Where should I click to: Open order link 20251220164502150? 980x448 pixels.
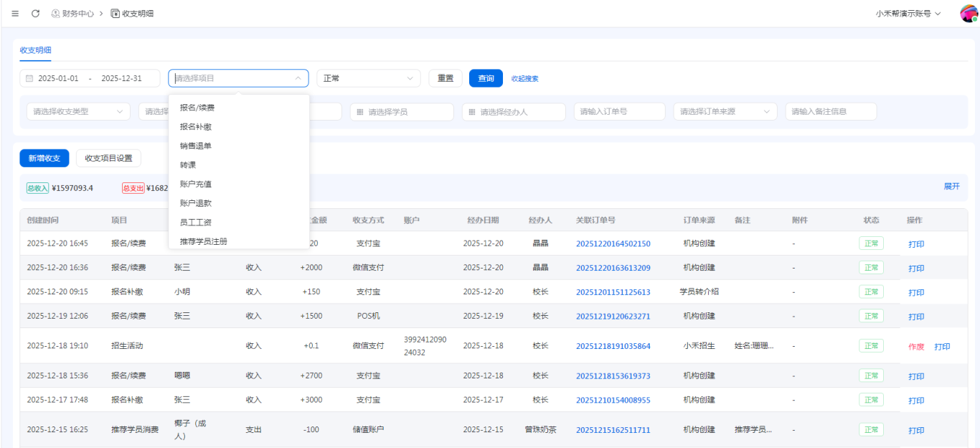613,244
